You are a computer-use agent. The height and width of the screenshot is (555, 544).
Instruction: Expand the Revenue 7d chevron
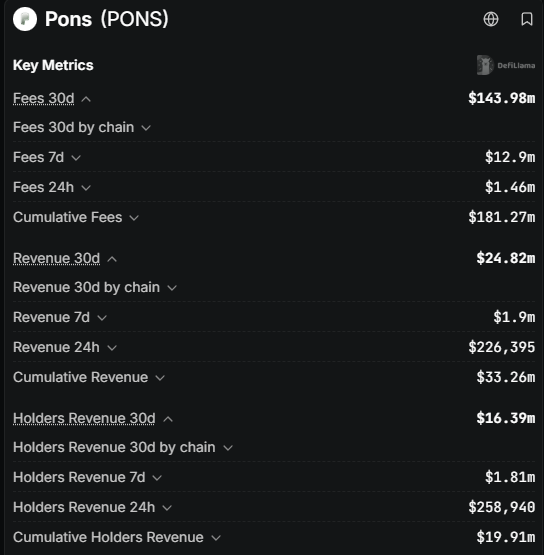(102, 318)
